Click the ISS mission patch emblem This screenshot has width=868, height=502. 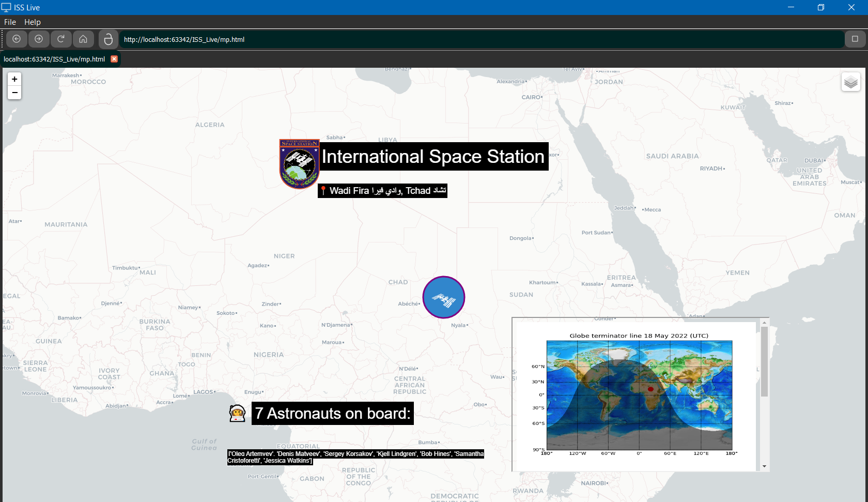coord(299,164)
